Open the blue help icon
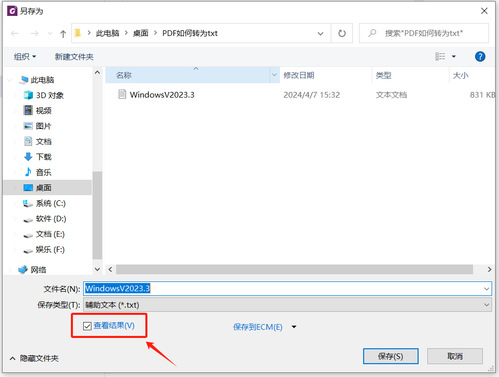Image resolution: width=499 pixels, height=377 pixels. coord(480,56)
